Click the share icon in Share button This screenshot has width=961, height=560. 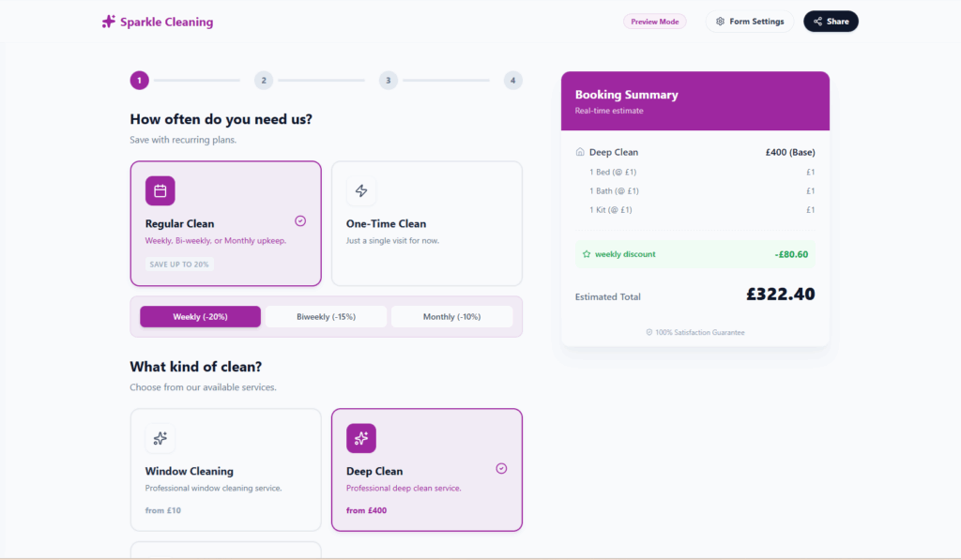click(x=818, y=22)
